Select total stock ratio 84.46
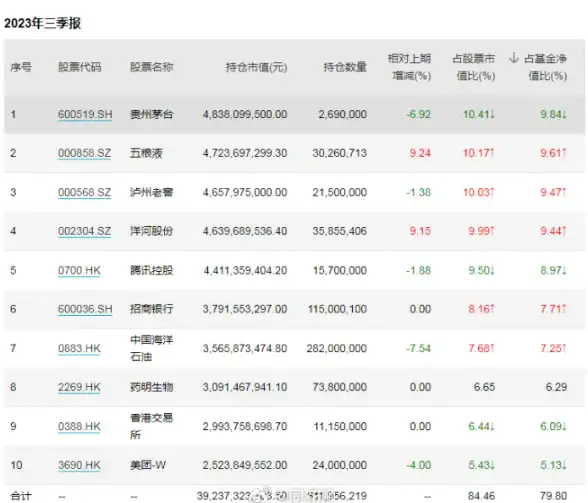The height and width of the screenshot is (503, 588). click(481, 496)
